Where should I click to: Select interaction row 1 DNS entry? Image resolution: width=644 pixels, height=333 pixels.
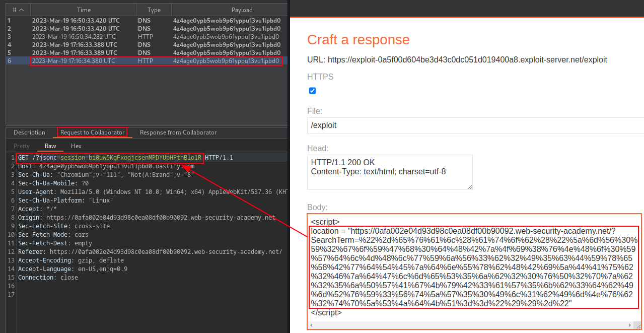click(147, 21)
